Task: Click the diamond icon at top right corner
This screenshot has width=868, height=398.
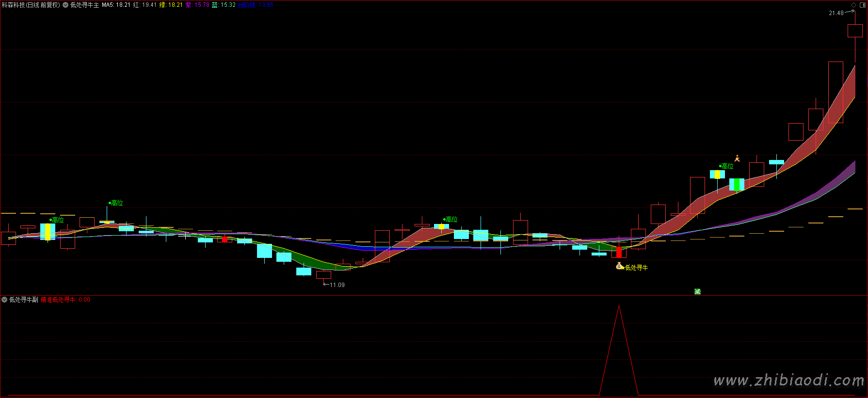Action: click(x=853, y=5)
